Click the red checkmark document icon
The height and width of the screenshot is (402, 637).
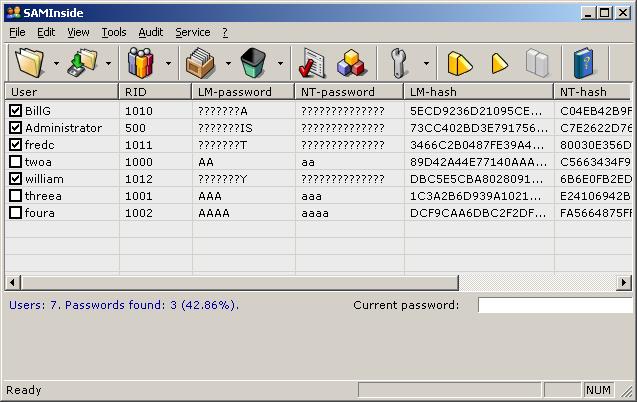312,63
